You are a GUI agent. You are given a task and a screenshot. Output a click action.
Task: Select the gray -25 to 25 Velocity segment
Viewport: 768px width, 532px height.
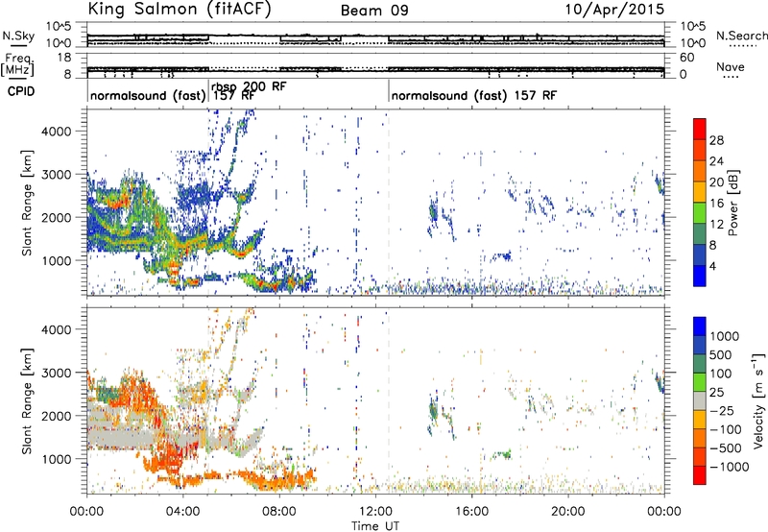click(x=700, y=400)
